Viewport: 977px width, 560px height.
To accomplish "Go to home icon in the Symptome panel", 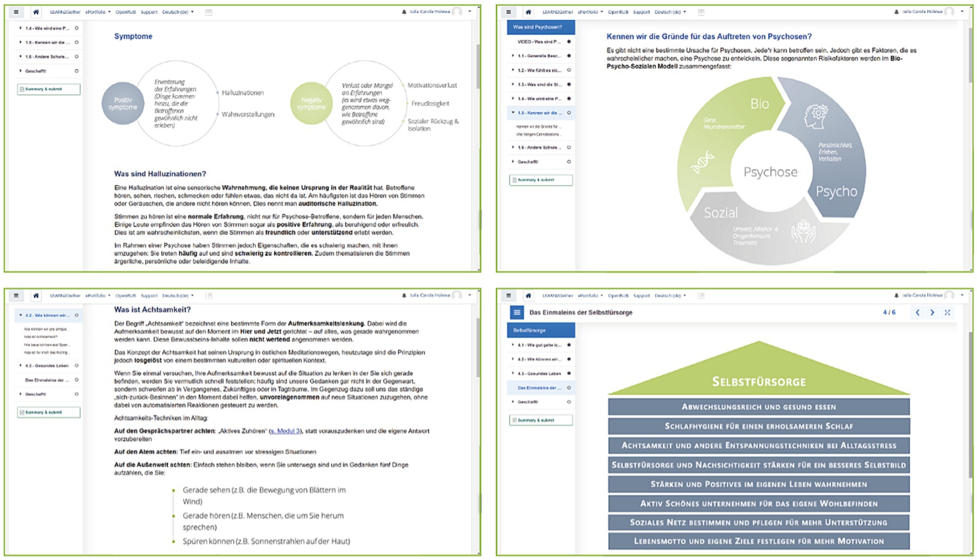I will tap(36, 12).
